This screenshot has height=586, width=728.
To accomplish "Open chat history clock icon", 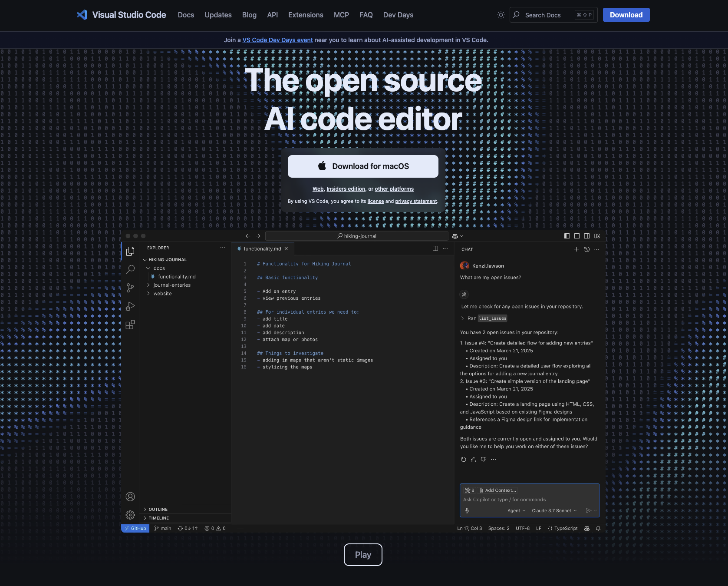I will tap(587, 249).
